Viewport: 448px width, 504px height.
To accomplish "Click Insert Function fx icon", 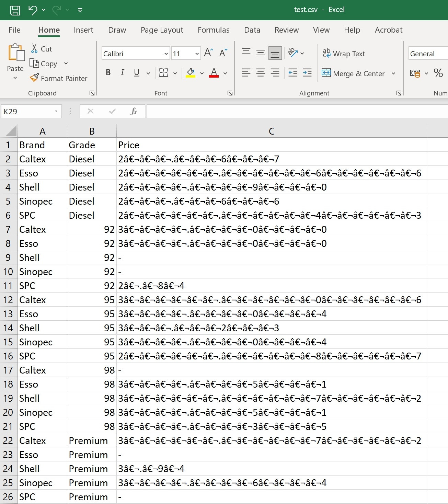I will click(134, 111).
